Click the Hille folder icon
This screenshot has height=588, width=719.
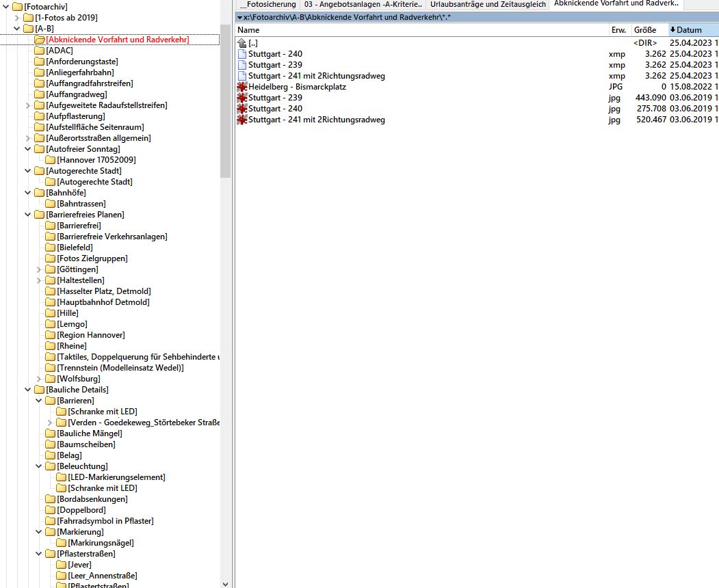(51, 313)
